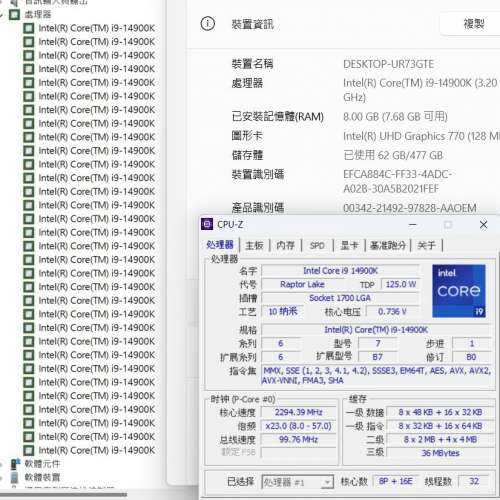
Task: Click the Intel Core i9 logo in CPU-Z
Action: coord(459,291)
